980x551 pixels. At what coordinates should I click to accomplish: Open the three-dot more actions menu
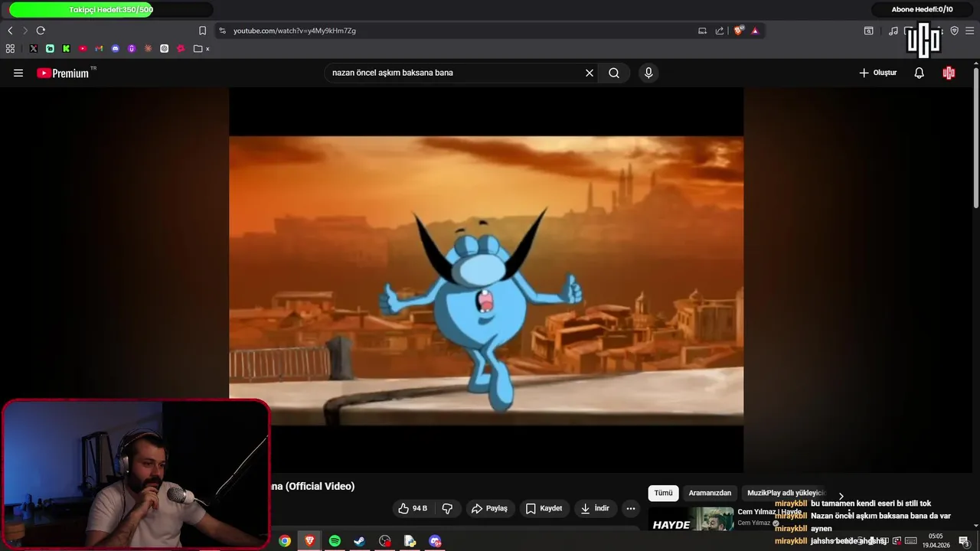coord(631,508)
